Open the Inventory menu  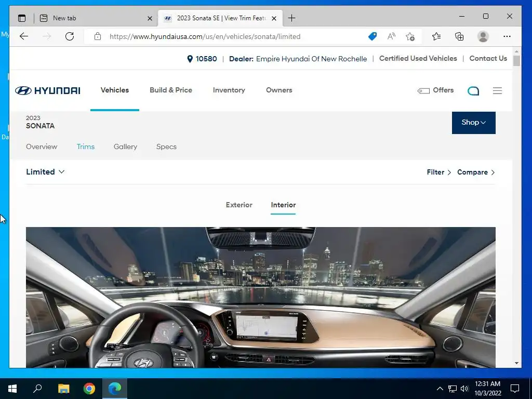229,90
